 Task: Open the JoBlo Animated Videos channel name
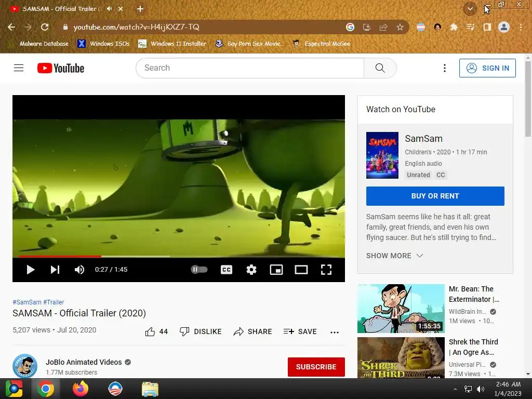[x=84, y=362]
